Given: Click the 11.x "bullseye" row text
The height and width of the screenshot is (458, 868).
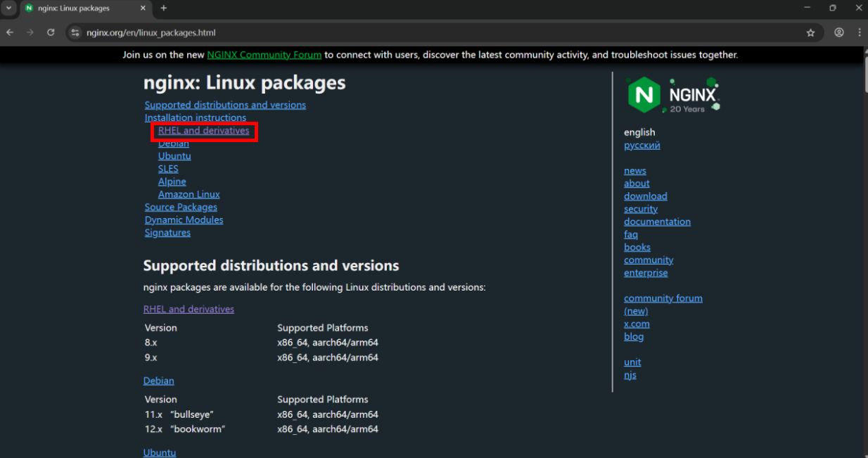Looking at the screenshot, I should click(179, 414).
